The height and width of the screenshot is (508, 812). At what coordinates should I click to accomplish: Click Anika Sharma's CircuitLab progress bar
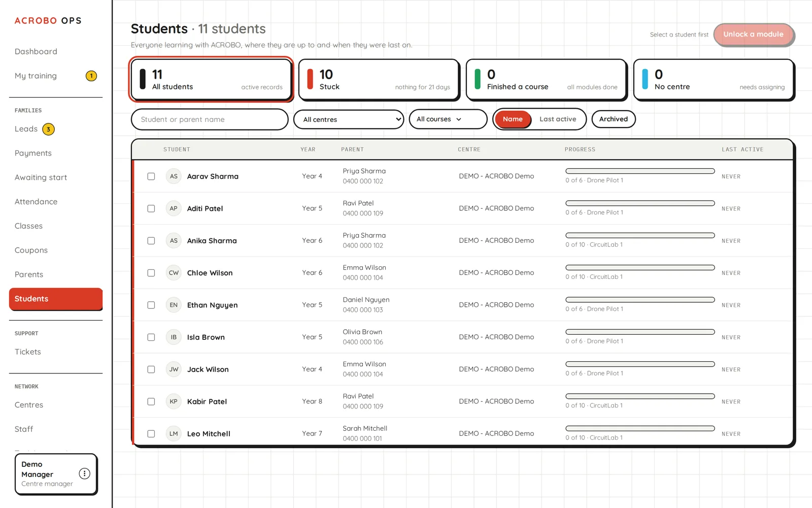[640, 235]
